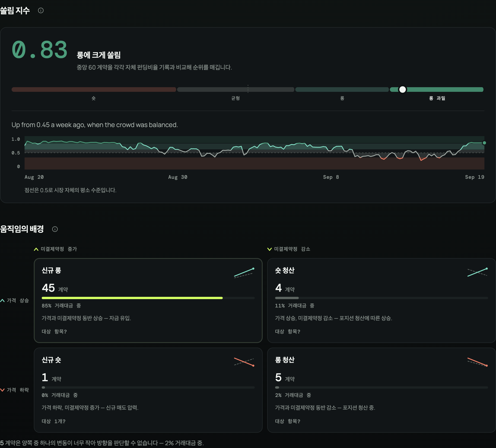Click info icon beside 쏠림 지수 heading
Image resolution: width=496 pixels, height=448 pixels.
click(41, 10)
